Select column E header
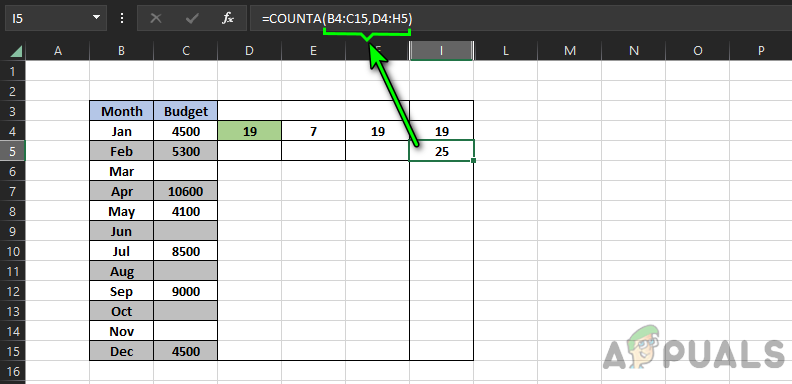The height and width of the screenshot is (384, 792). (314, 51)
